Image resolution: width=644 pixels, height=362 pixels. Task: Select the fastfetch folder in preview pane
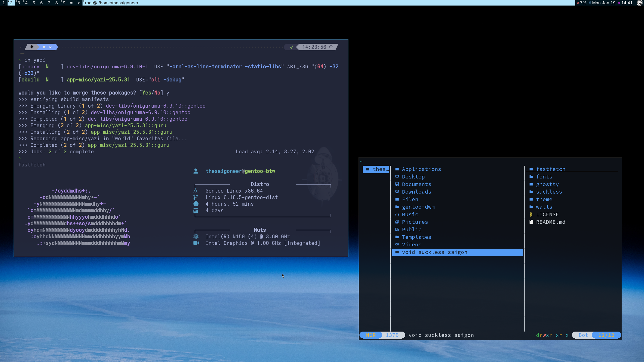tap(550, 169)
